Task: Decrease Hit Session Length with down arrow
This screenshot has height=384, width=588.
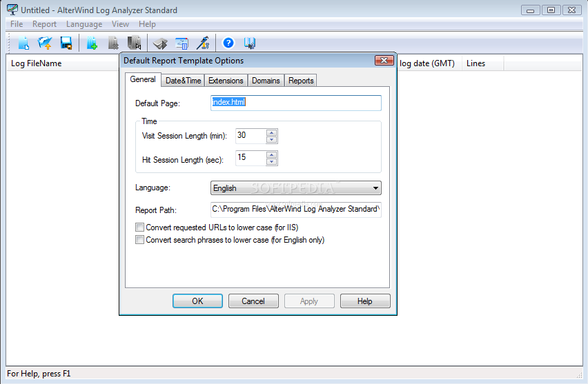Action: coord(271,162)
